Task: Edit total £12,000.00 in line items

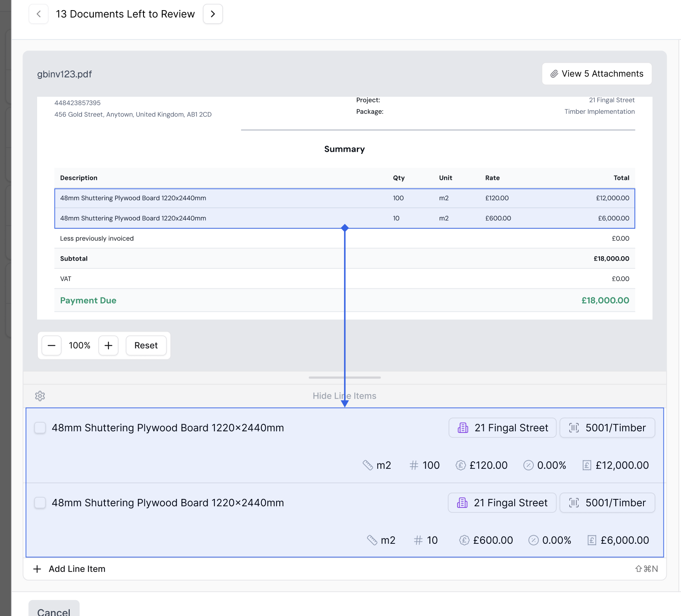Action: [622, 465]
